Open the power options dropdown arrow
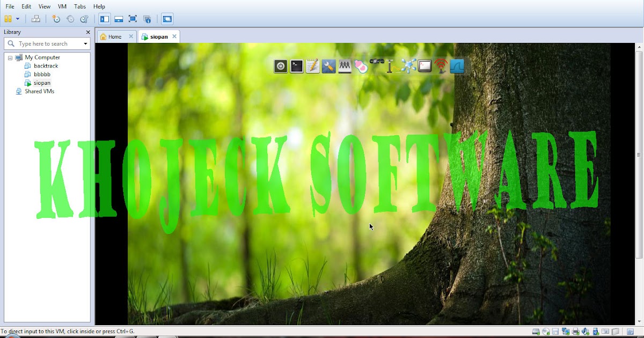 coord(18,19)
